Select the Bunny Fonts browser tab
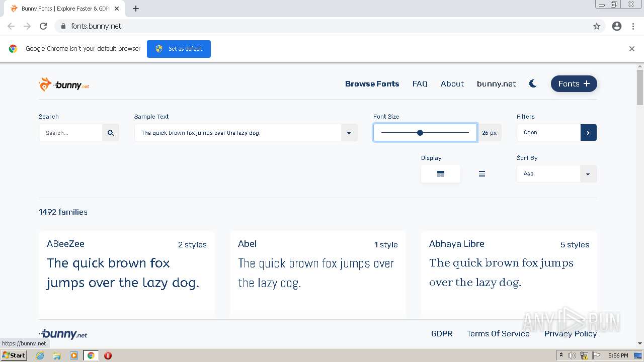644x362 pixels. tap(64, 9)
